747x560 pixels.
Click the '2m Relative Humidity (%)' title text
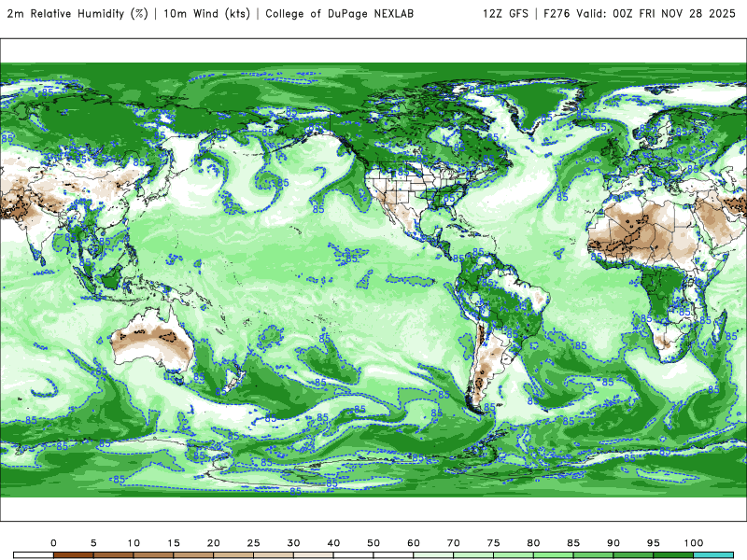pyautogui.click(x=78, y=14)
